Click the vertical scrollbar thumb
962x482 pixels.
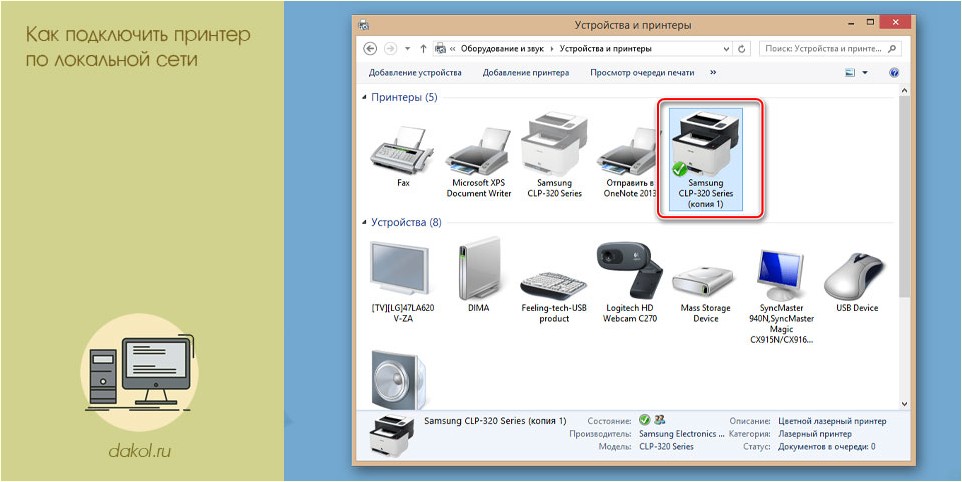[903, 196]
